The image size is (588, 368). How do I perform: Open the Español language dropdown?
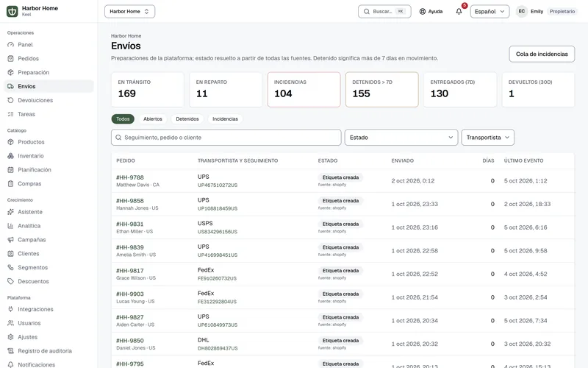tap(490, 11)
